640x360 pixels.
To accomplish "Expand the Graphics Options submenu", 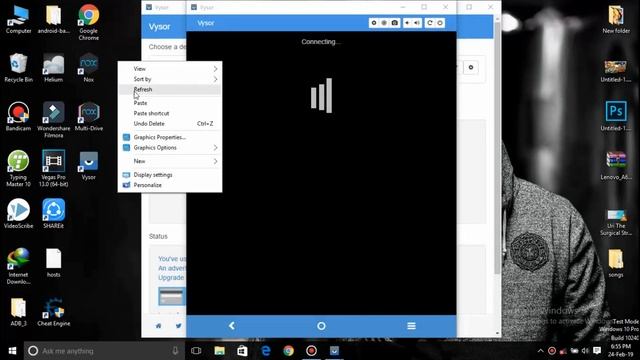I will (x=170, y=147).
